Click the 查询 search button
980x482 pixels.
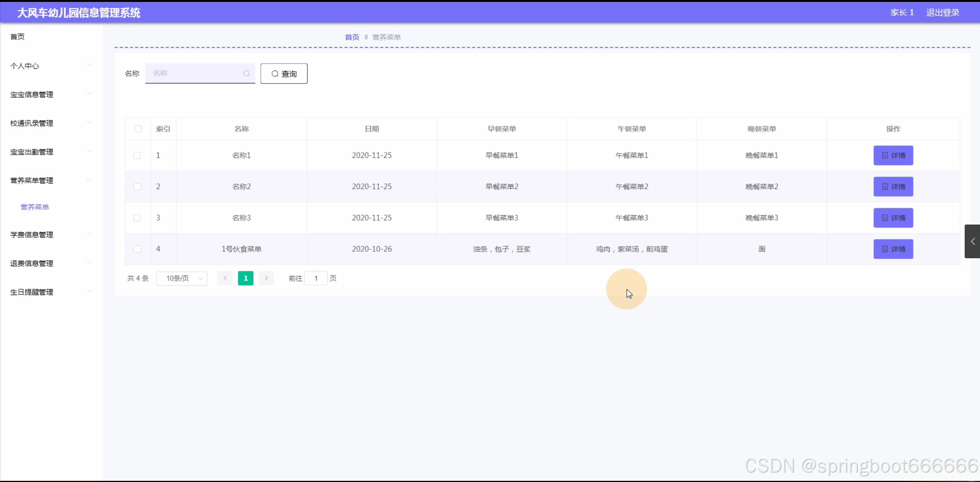[x=284, y=74]
